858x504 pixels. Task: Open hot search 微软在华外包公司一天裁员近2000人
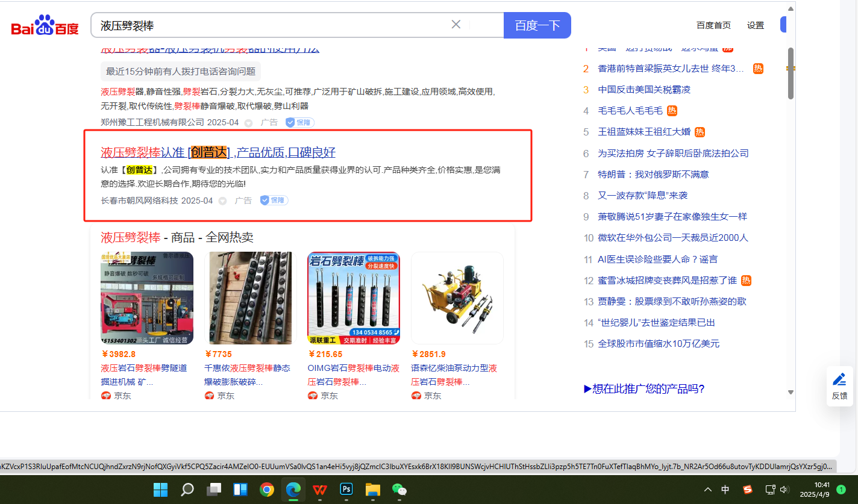(673, 238)
